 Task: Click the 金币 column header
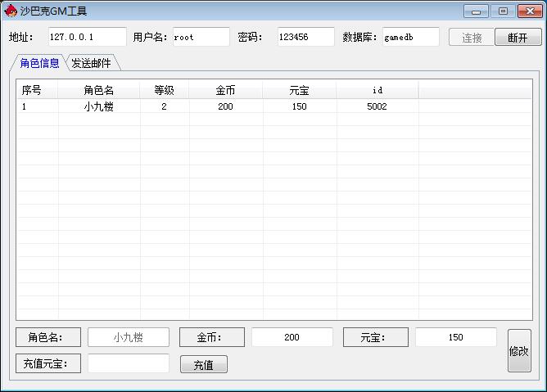pyautogui.click(x=226, y=90)
